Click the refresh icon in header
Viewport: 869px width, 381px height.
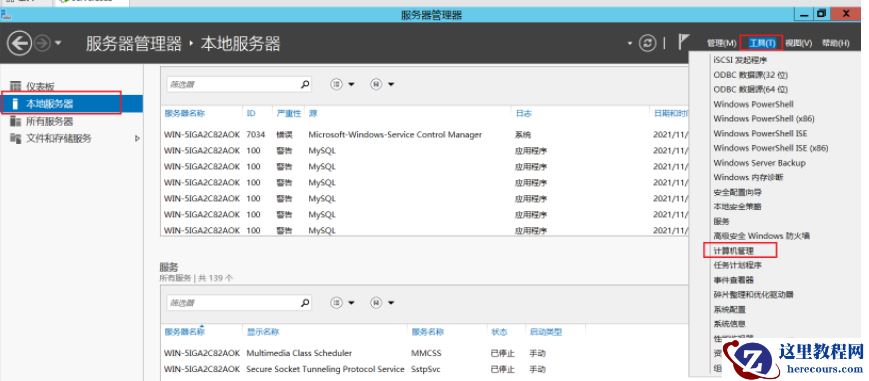(x=647, y=43)
